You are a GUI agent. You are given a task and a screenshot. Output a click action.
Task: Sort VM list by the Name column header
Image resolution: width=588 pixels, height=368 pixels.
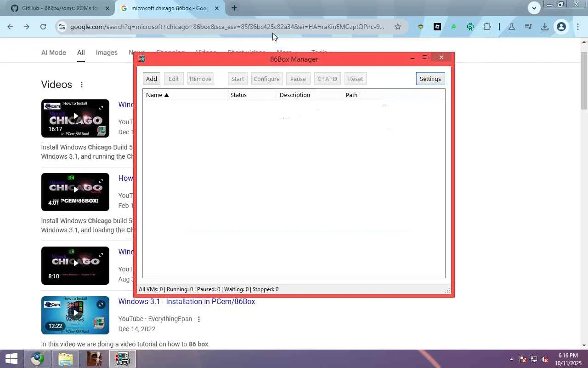(185, 95)
